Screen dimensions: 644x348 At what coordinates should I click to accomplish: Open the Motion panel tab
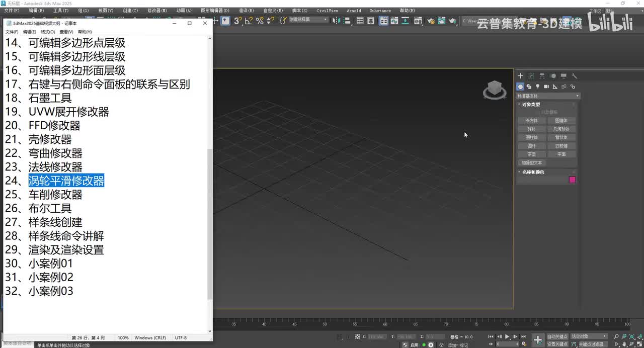pyautogui.click(x=553, y=76)
